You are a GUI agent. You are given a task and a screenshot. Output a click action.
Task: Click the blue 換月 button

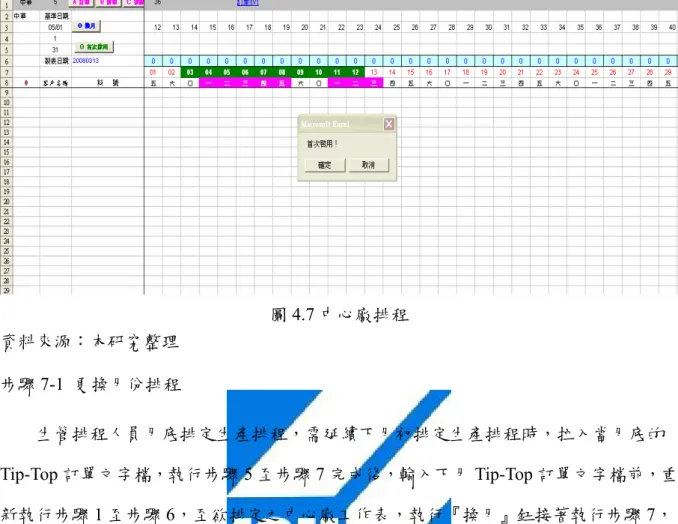(x=86, y=26)
